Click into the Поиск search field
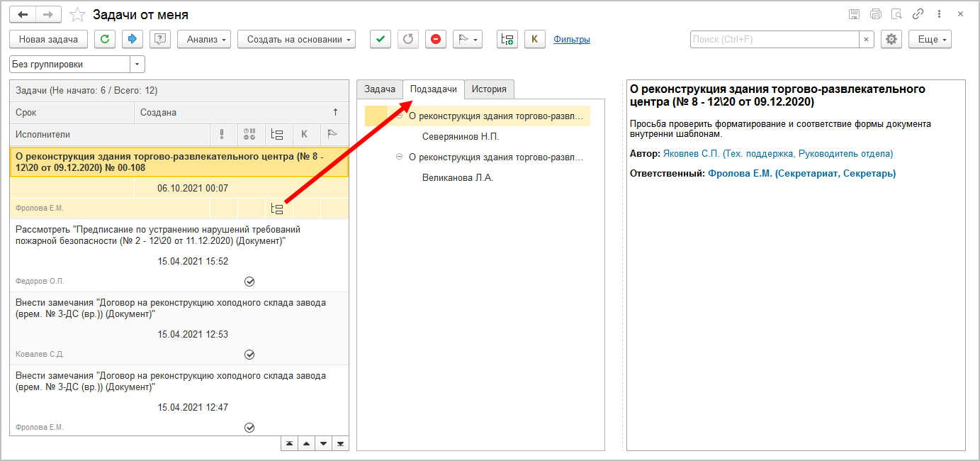This screenshot has height=461, width=980. [774, 40]
